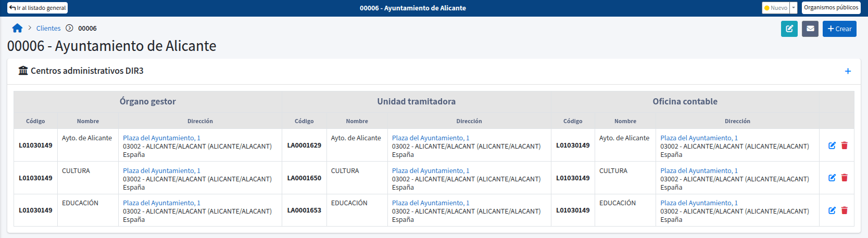Click the envelope email icon button
Viewport: 868px width, 238px height.
point(810,29)
